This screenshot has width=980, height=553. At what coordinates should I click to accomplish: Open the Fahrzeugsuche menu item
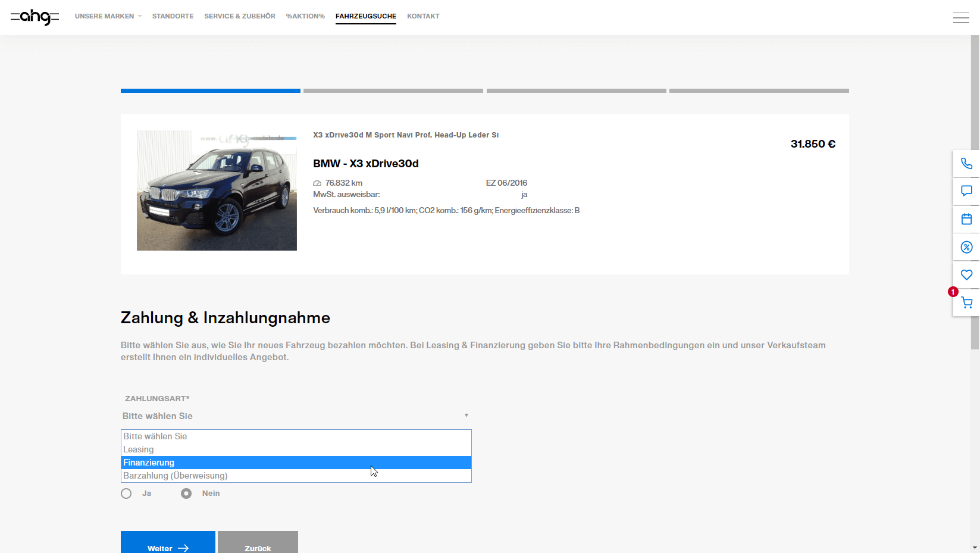coord(365,16)
